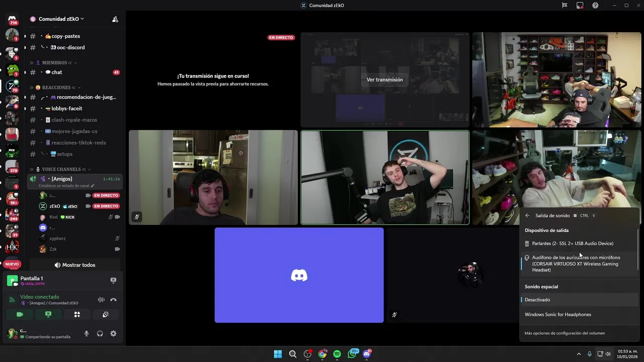Open the setups channel
The height and width of the screenshot is (362, 644).
75,154
